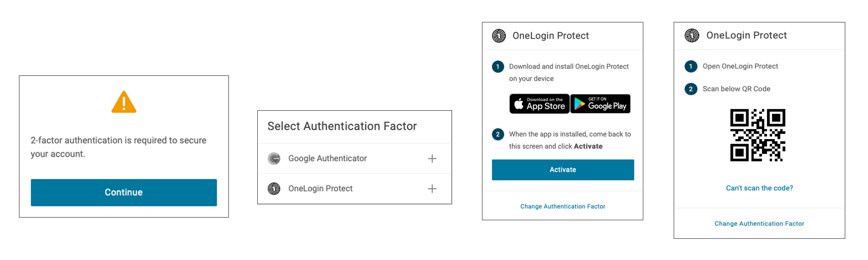
Task: Select the Google Authenticator icon
Action: 274,158
